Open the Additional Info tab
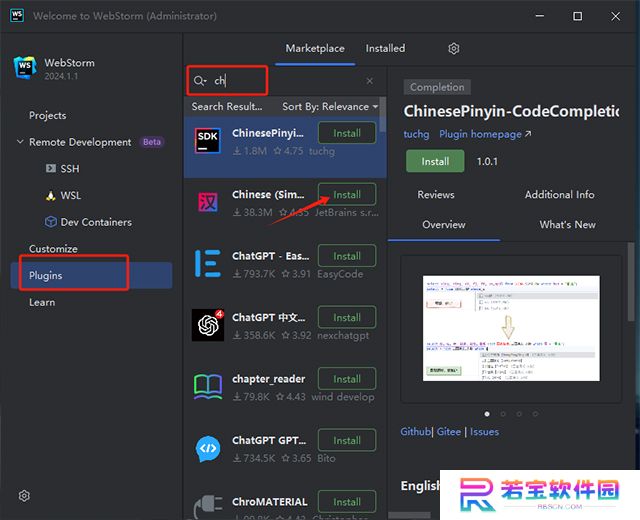This screenshot has width=640, height=520. click(559, 194)
